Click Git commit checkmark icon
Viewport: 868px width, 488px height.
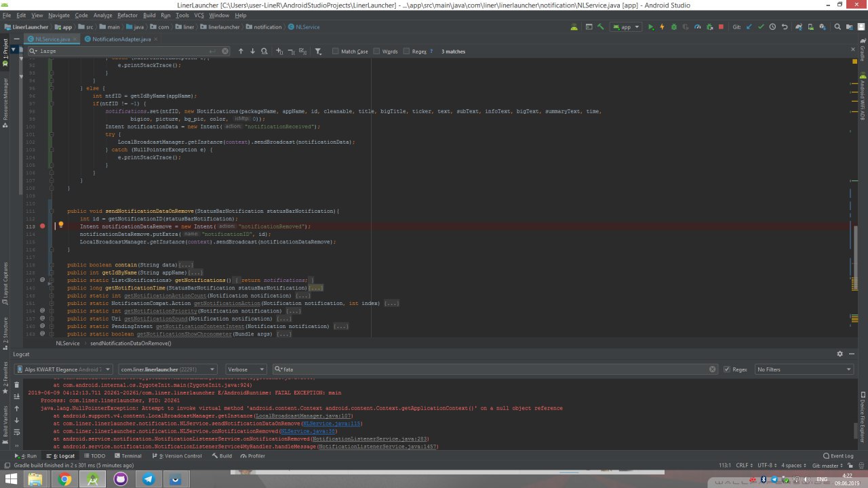click(x=761, y=27)
